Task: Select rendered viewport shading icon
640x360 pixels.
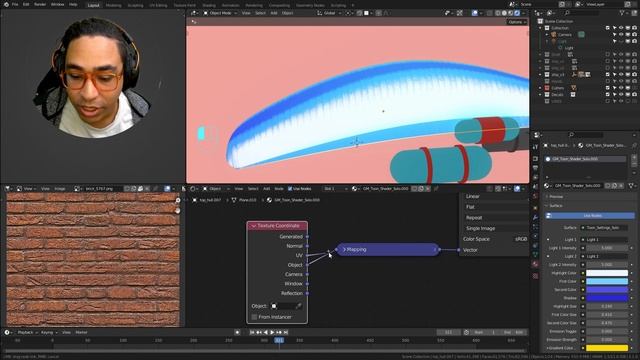Action: tap(517, 13)
